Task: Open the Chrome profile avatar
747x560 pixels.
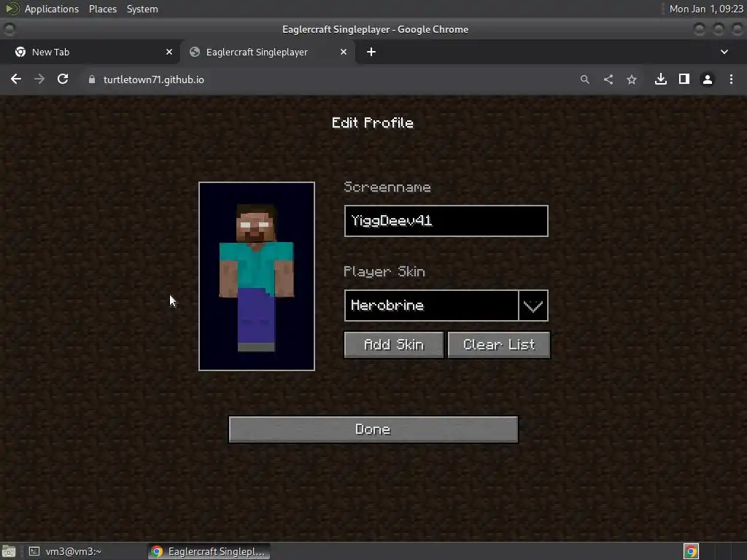Action: click(708, 79)
